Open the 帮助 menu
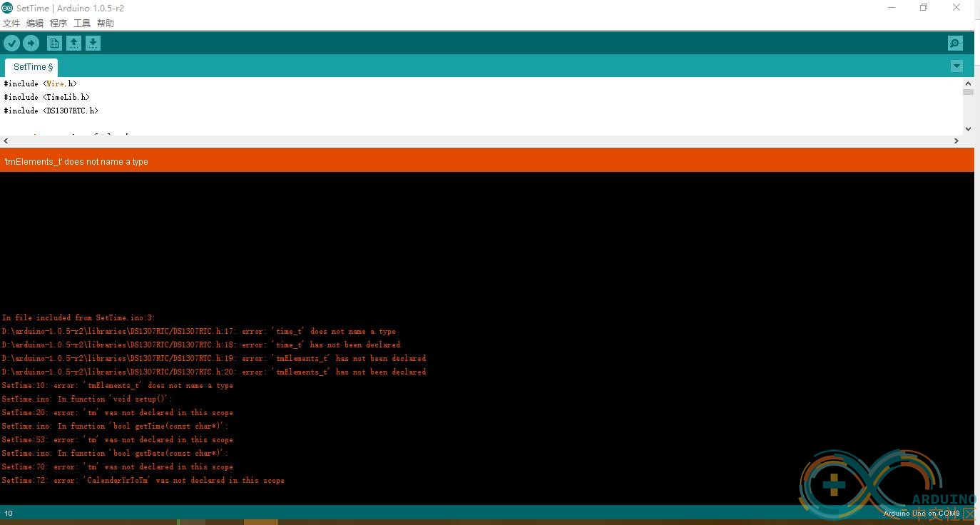 [106, 24]
